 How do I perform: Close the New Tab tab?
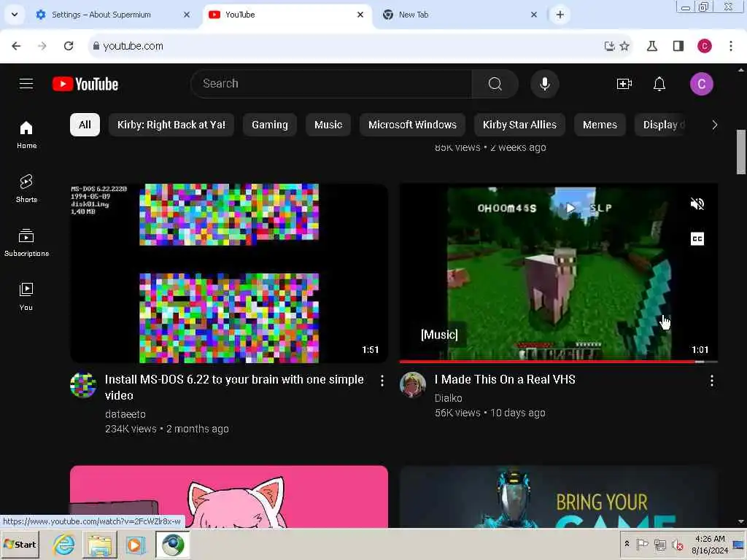click(534, 15)
